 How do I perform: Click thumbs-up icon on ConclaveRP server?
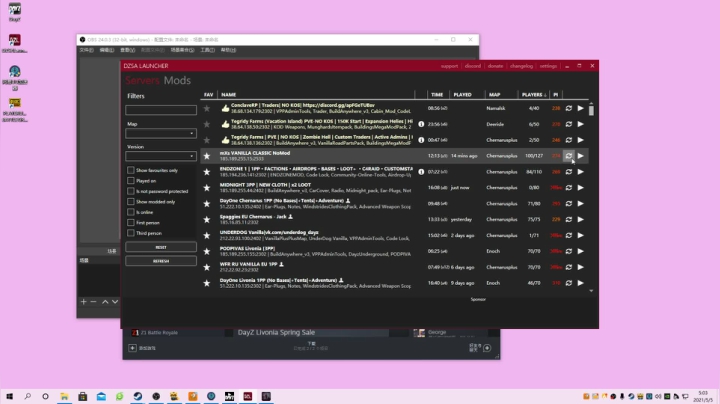(225, 108)
